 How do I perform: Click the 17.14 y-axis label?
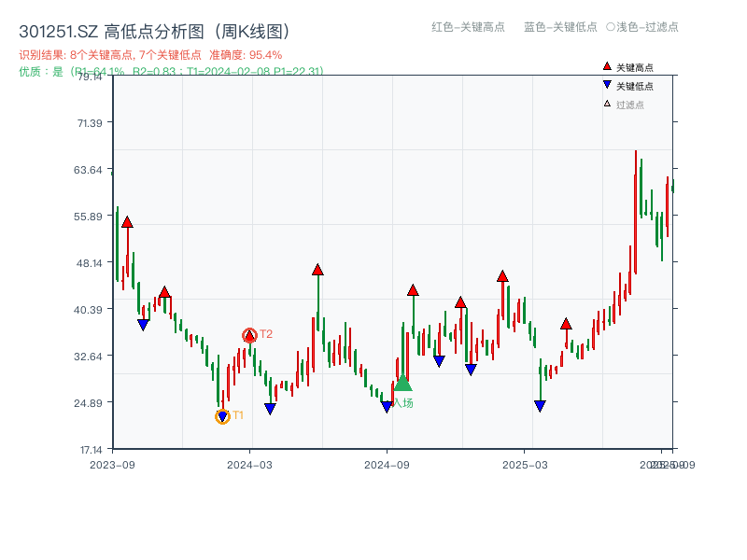[91, 450]
